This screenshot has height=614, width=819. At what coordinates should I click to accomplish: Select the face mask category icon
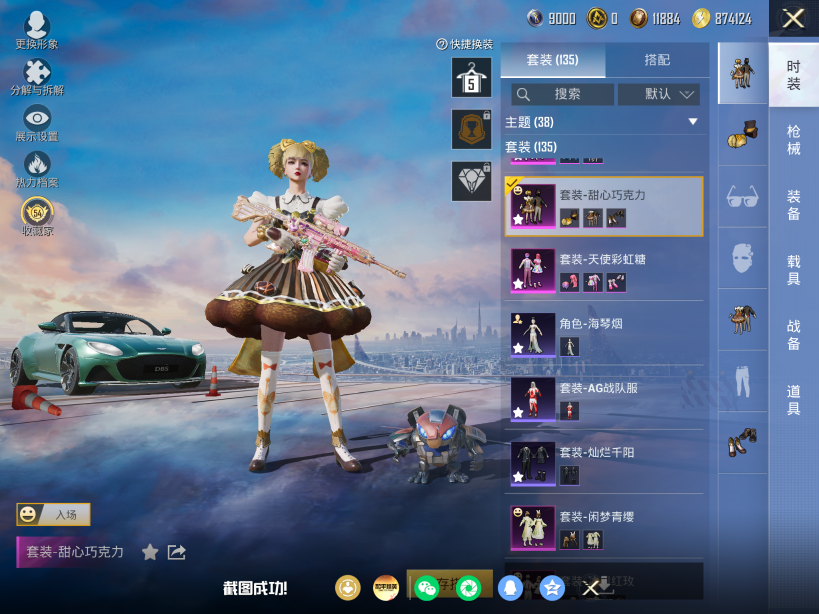click(x=742, y=258)
